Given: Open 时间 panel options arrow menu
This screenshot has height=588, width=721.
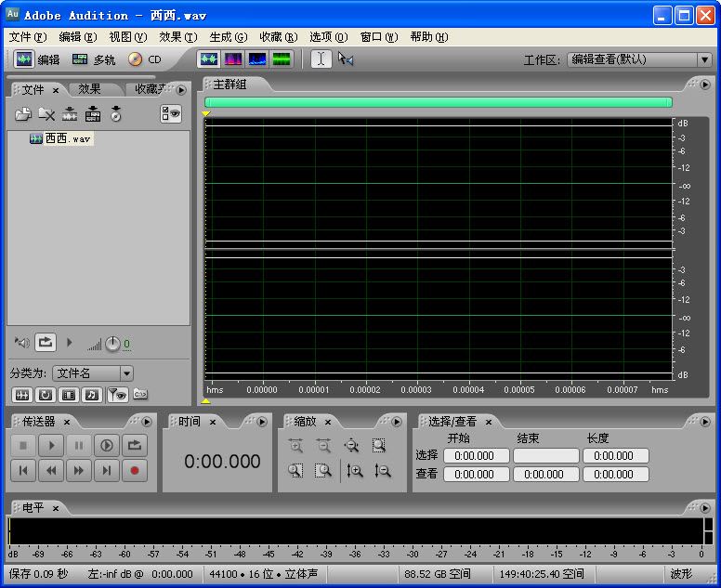Looking at the screenshot, I should pos(262,421).
